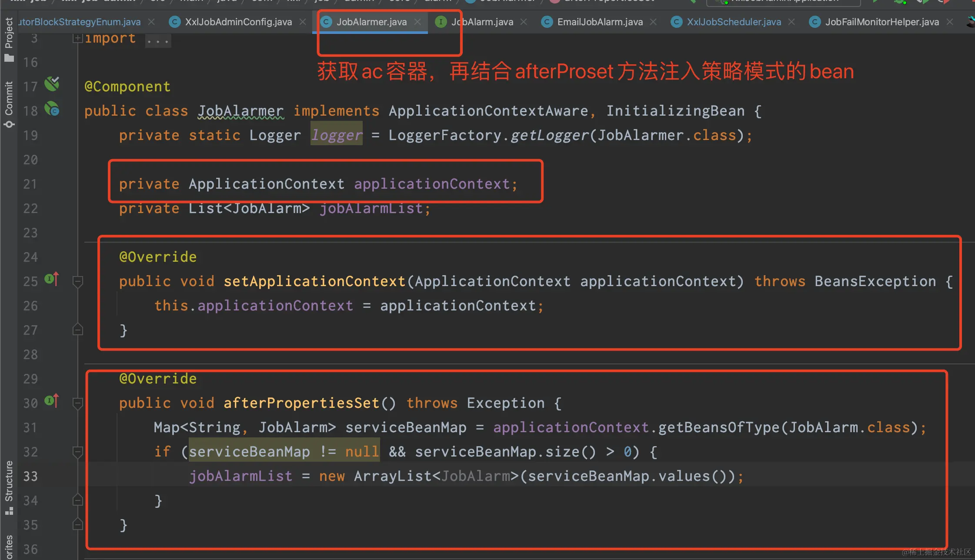Place the cursor on line number 33
Viewport: 975px width, 560px height.
(x=30, y=477)
